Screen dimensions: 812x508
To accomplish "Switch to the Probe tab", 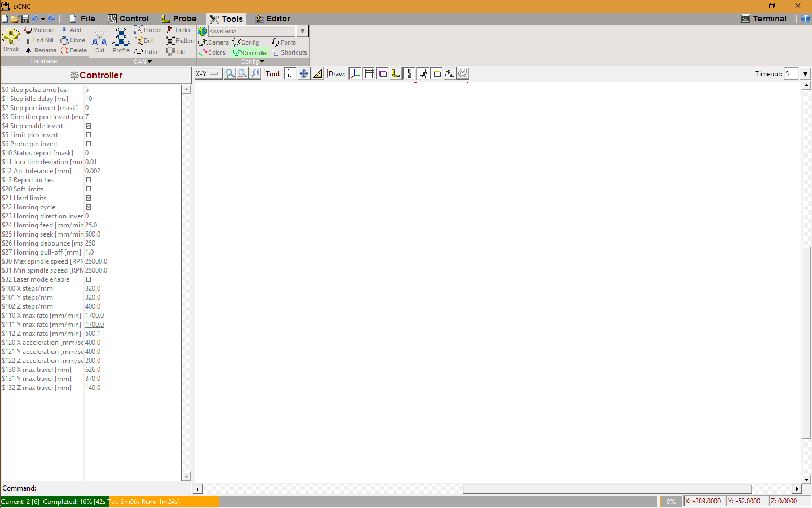I will click(x=179, y=19).
